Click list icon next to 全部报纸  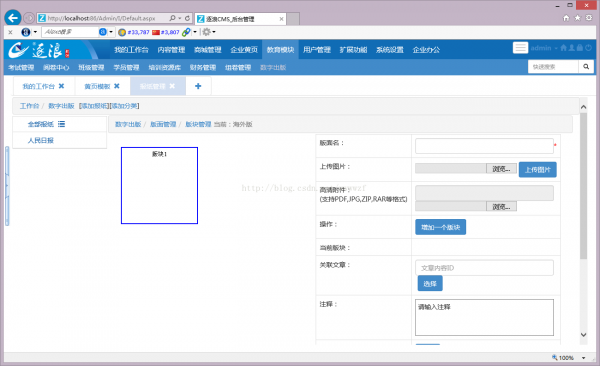[62, 124]
